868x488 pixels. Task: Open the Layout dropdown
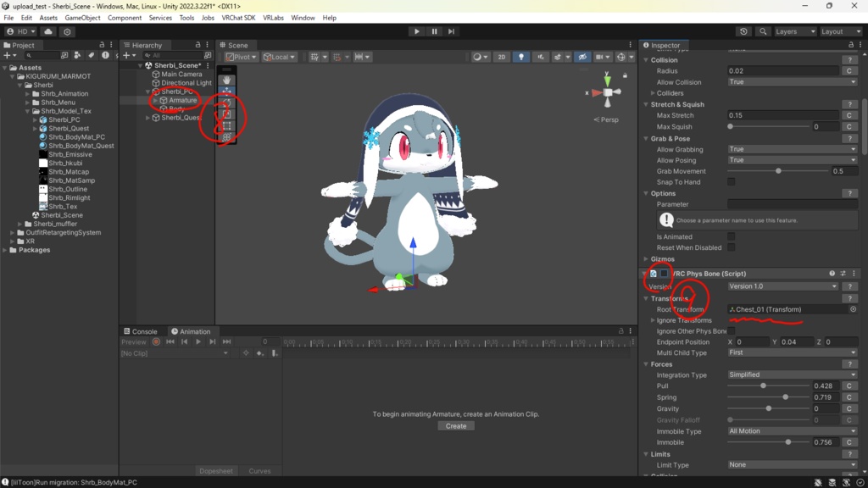click(x=840, y=31)
